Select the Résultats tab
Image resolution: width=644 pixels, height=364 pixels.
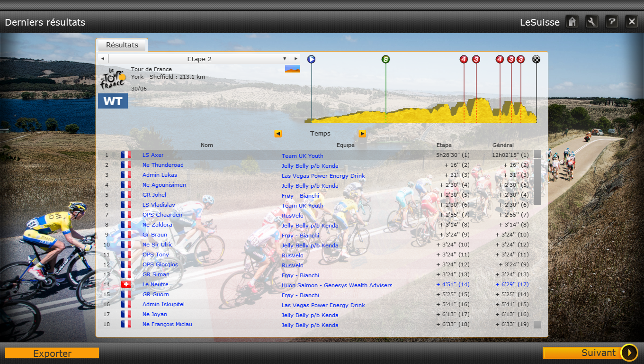122,45
